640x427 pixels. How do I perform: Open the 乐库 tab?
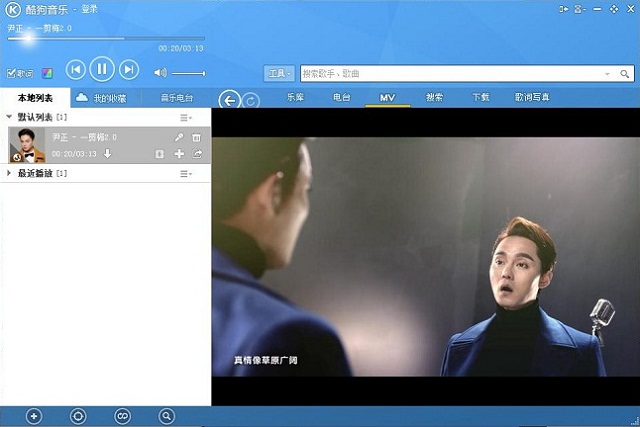coord(296,97)
